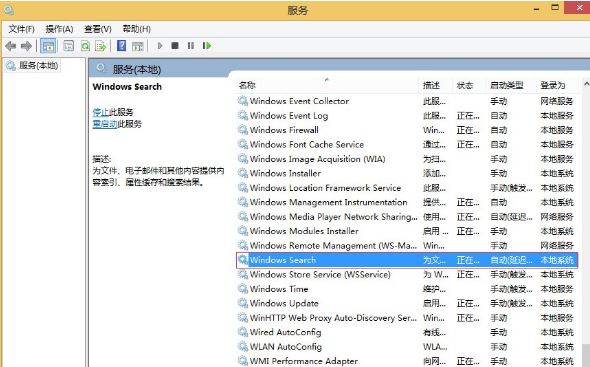Select the Windows Firewall service name

pos(284,130)
